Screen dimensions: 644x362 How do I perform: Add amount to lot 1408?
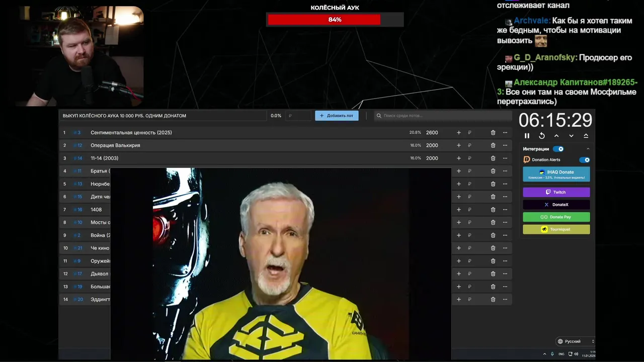click(x=458, y=210)
